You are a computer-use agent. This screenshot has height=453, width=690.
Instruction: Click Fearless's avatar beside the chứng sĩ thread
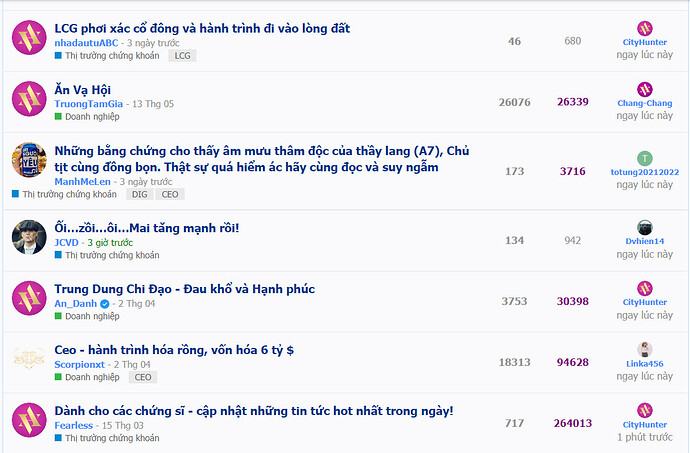(29, 420)
